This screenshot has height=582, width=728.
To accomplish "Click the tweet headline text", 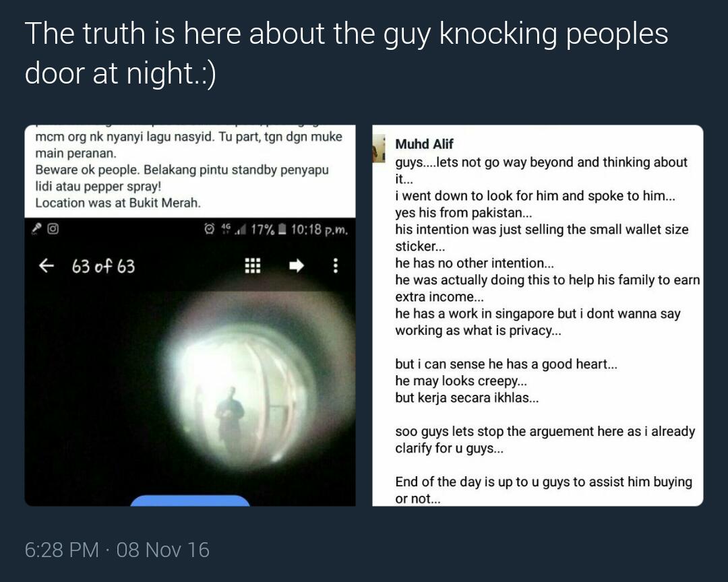I will coord(346,53).
